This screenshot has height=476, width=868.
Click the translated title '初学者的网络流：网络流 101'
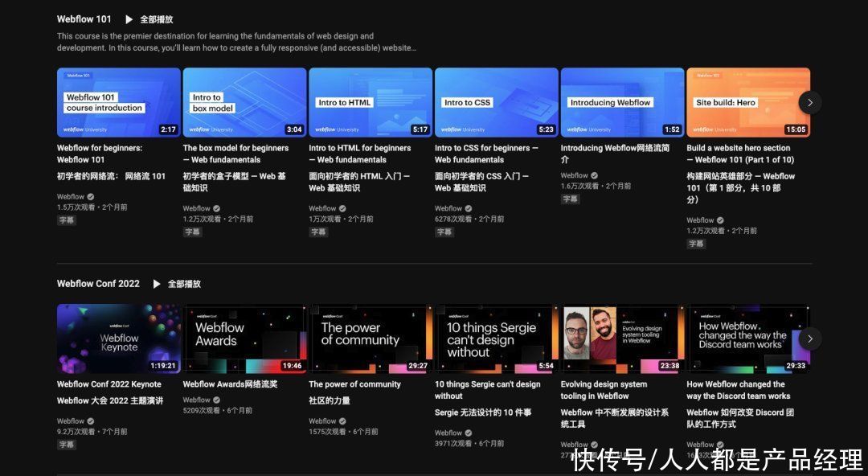click(x=111, y=176)
